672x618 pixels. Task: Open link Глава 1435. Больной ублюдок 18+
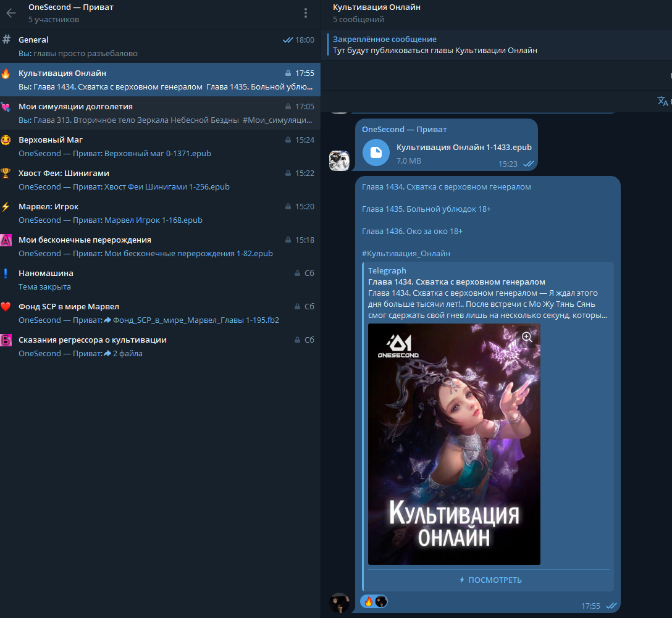426,209
